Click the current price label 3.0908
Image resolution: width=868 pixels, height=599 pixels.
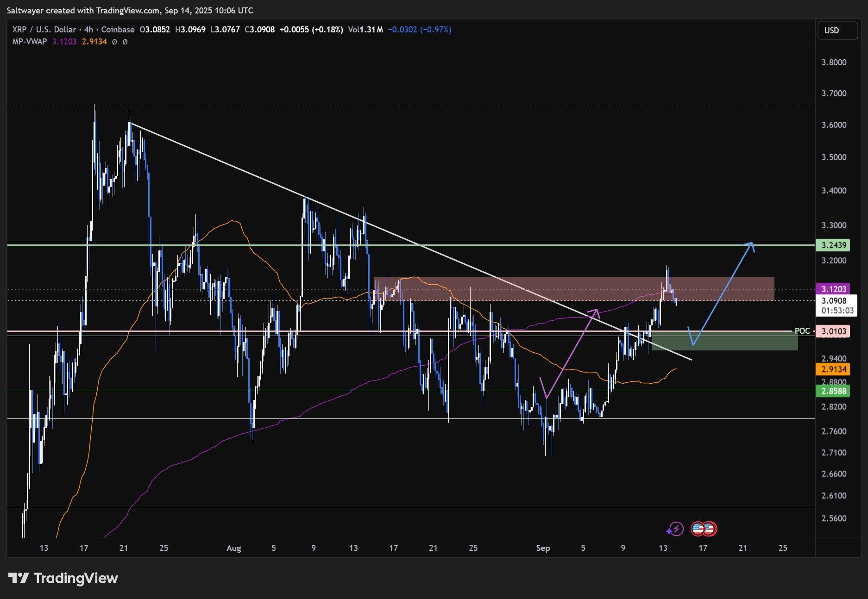click(834, 301)
